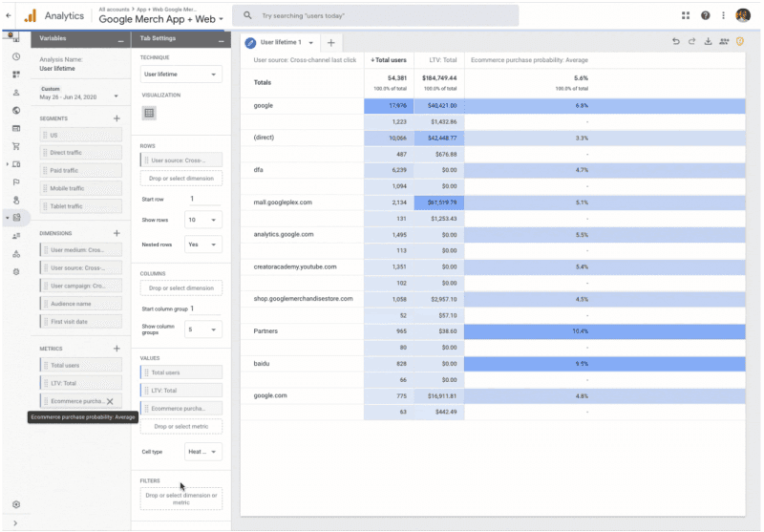Click the Analytics bar chart logo
This screenshot has width=764, height=532.
[31, 16]
